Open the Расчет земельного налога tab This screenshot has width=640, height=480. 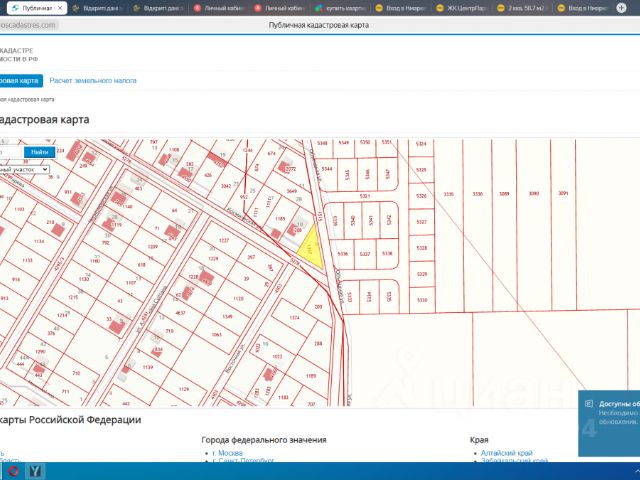[93, 80]
